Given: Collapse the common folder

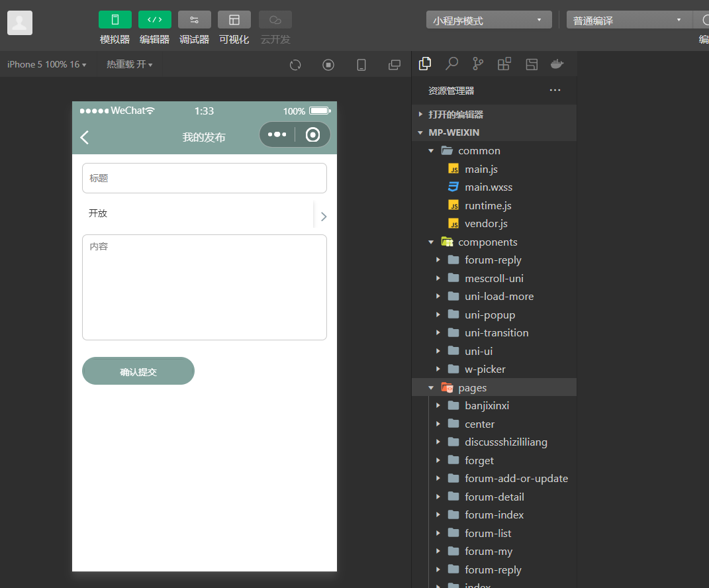Looking at the screenshot, I should click(495, 150).
